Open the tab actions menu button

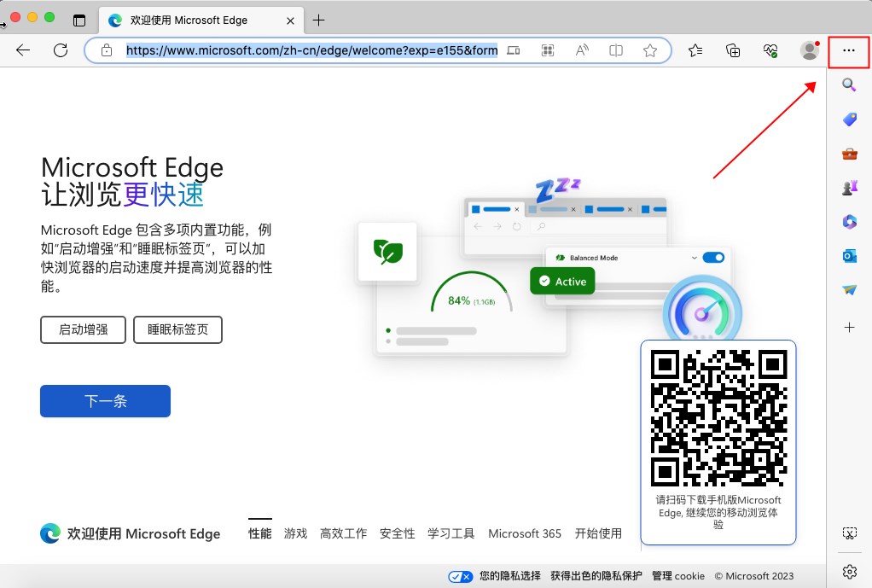pos(79,20)
